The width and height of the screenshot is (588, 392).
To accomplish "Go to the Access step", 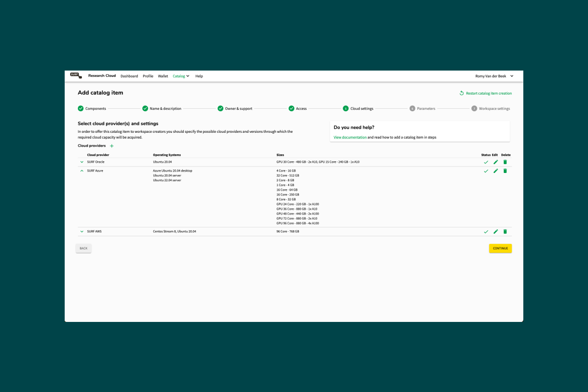I will click(x=301, y=109).
